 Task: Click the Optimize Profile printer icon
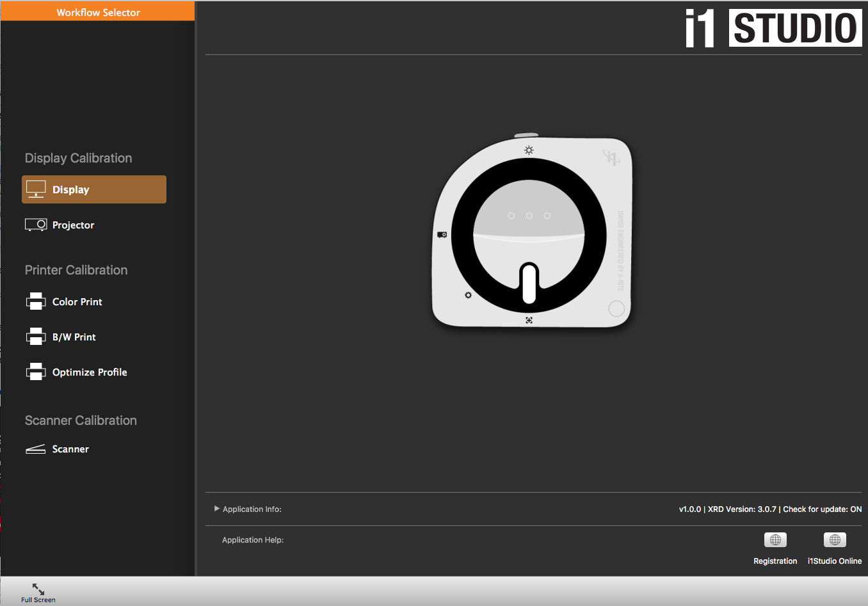point(36,372)
